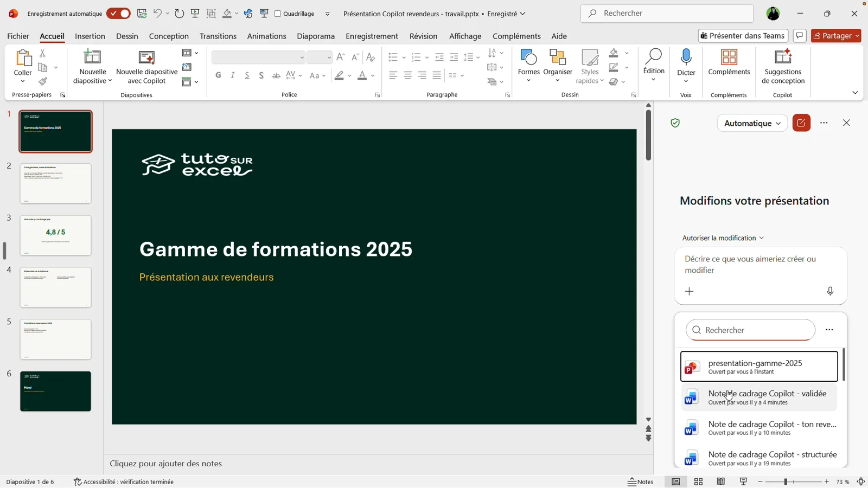Click the Copilot pane microphone icon
Viewport: 868px width, 488px height.
click(830, 291)
